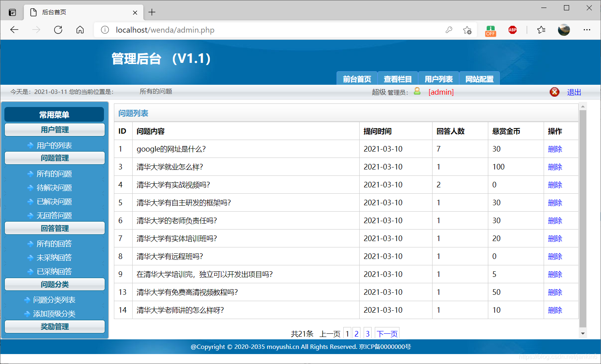
Task: Click the 下一页 next page link
Action: (387, 334)
